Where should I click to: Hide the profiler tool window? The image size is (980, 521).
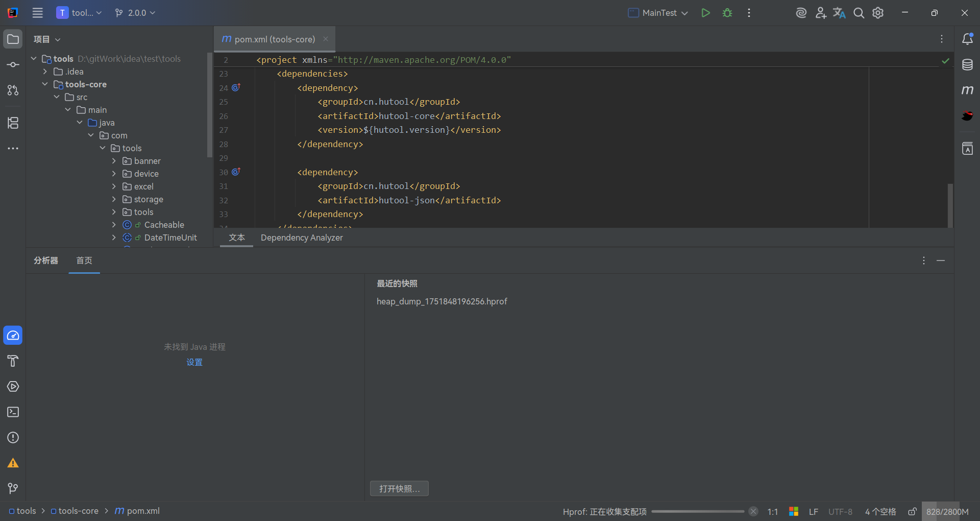[941, 260]
